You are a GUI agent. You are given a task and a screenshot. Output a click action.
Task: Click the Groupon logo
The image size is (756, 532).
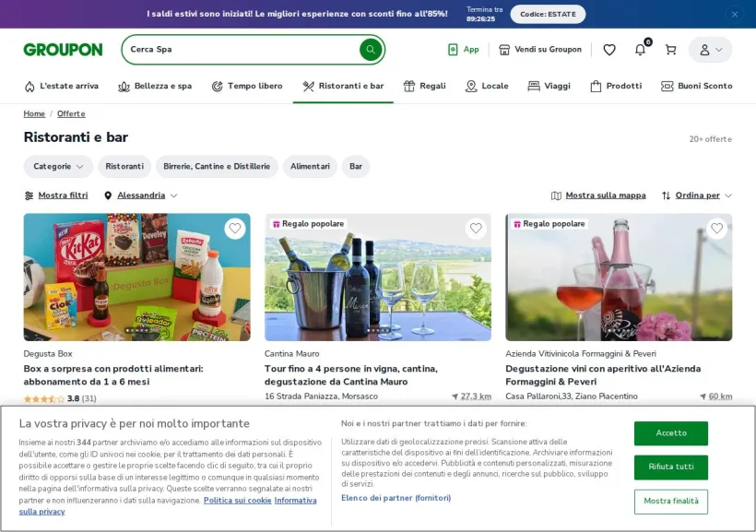[64, 49]
